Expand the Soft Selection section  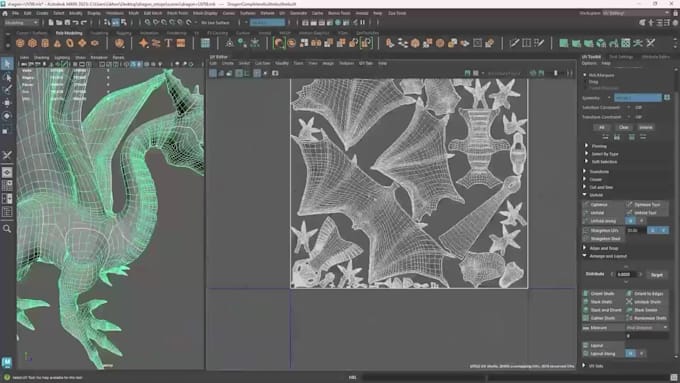pyautogui.click(x=586, y=161)
